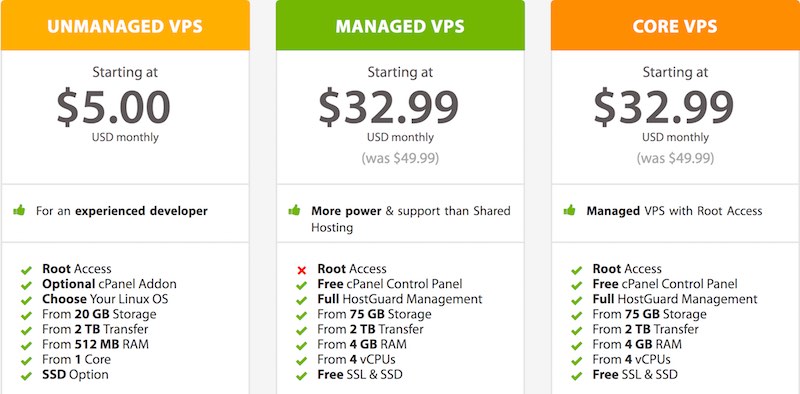
Task: Click checkmark next to Root Access in Core VPS
Action: [x=577, y=270]
